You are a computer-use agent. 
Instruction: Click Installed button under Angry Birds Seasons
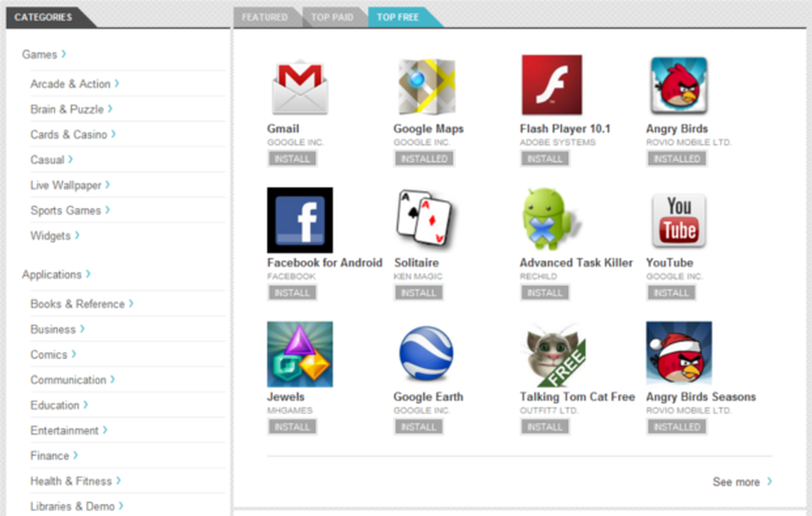pyautogui.click(x=677, y=427)
